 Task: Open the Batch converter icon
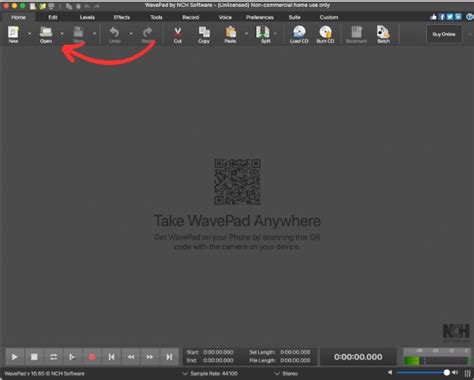click(x=383, y=34)
